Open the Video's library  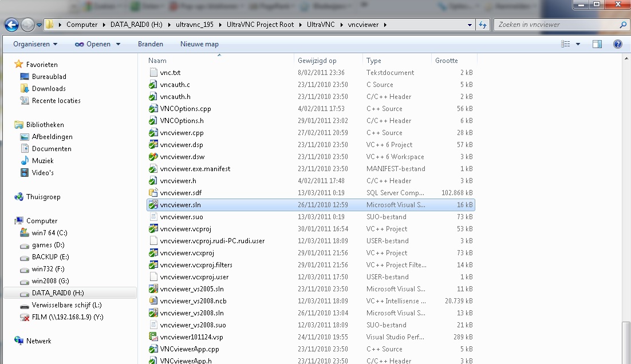(42, 173)
